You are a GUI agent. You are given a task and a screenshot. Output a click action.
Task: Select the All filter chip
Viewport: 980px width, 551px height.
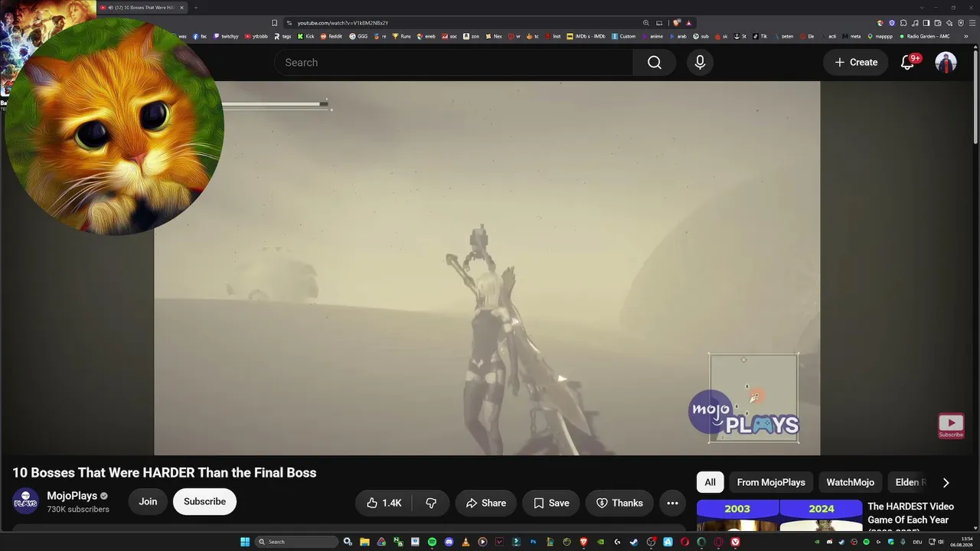(x=710, y=482)
